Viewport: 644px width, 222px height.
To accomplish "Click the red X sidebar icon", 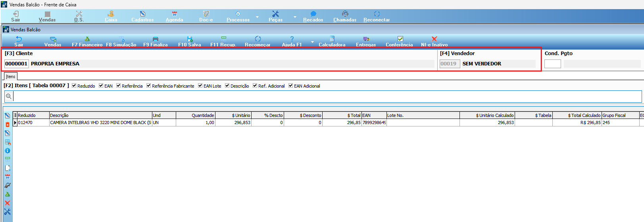I will [x=7, y=203].
